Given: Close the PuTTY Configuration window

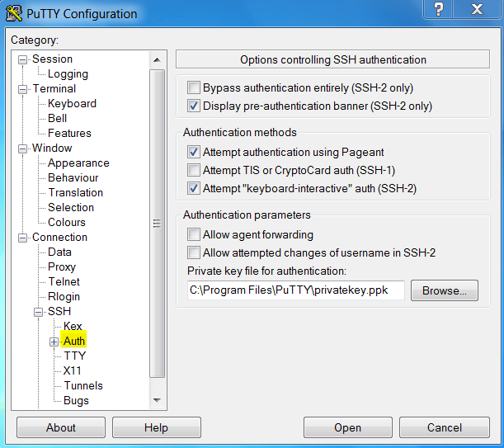Looking at the screenshot, I should [478, 9].
